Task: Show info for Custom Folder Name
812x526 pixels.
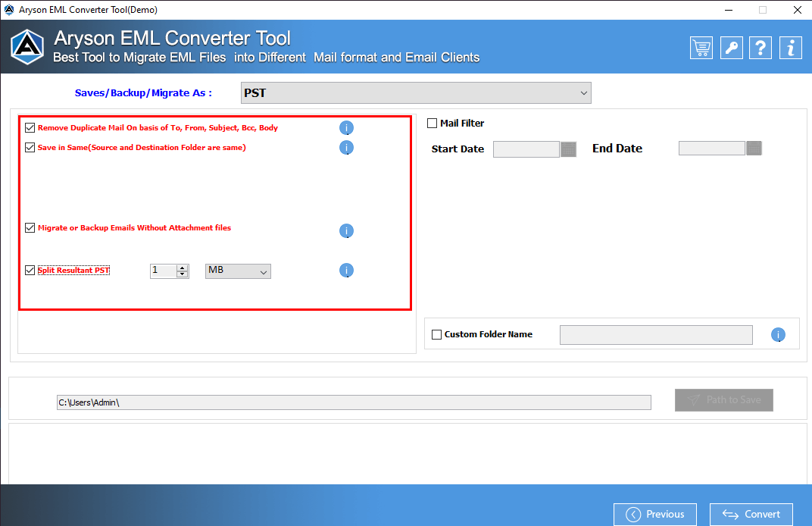Action: click(x=778, y=335)
